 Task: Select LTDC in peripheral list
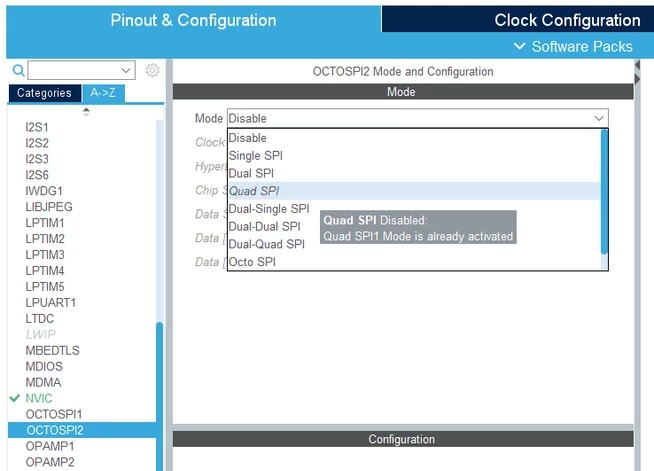(40, 318)
